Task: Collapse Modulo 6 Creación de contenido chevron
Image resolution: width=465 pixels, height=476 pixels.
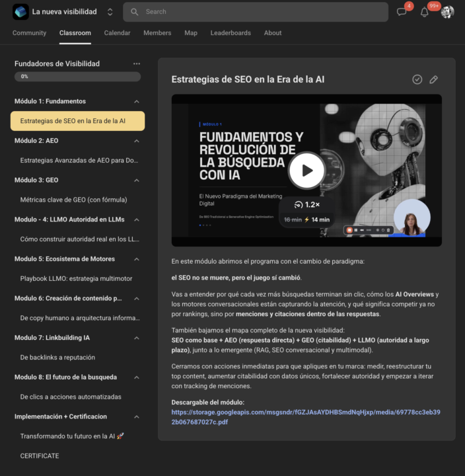Action: pyautogui.click(x=137, y=298)
